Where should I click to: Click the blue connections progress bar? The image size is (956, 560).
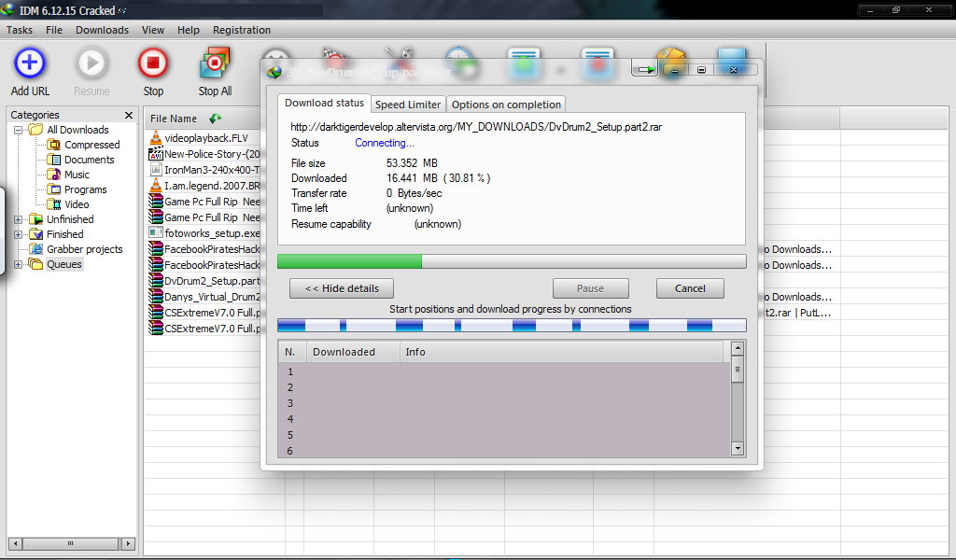point(512,326)
